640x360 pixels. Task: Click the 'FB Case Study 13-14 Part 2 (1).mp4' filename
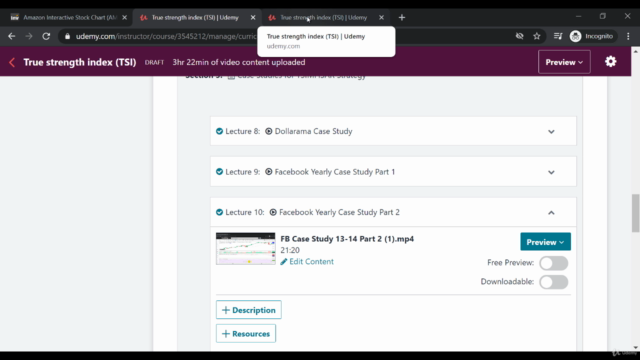347,239
